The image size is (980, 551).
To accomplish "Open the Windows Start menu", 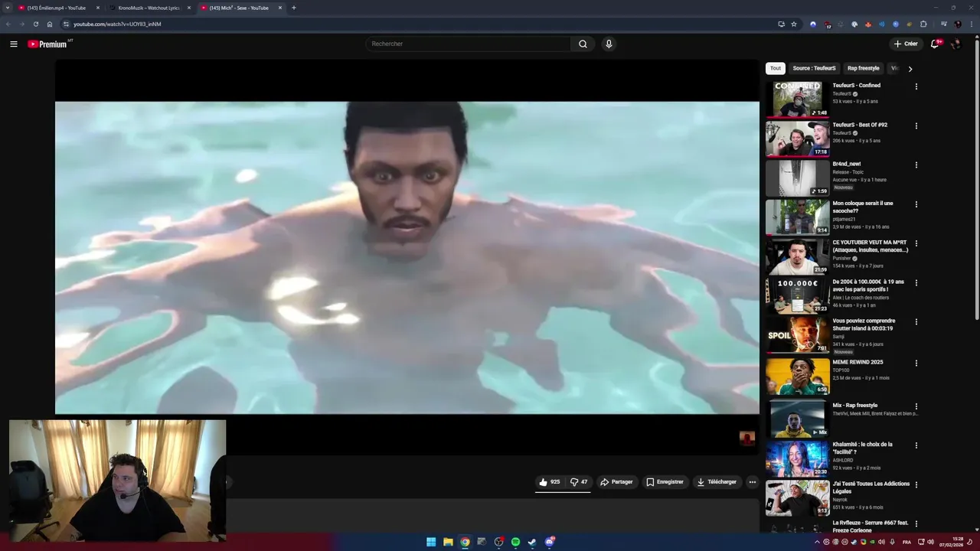I will [431, 542].
